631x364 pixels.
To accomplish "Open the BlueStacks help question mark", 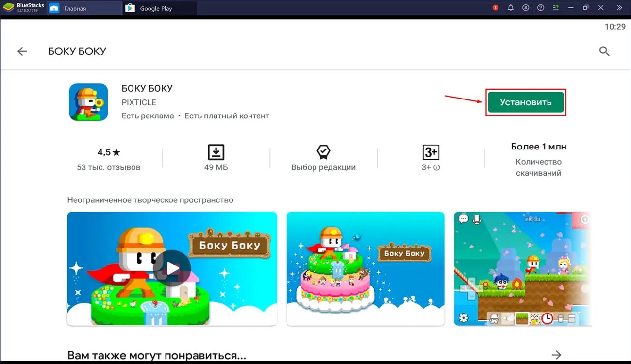I will tap(541, 8).
